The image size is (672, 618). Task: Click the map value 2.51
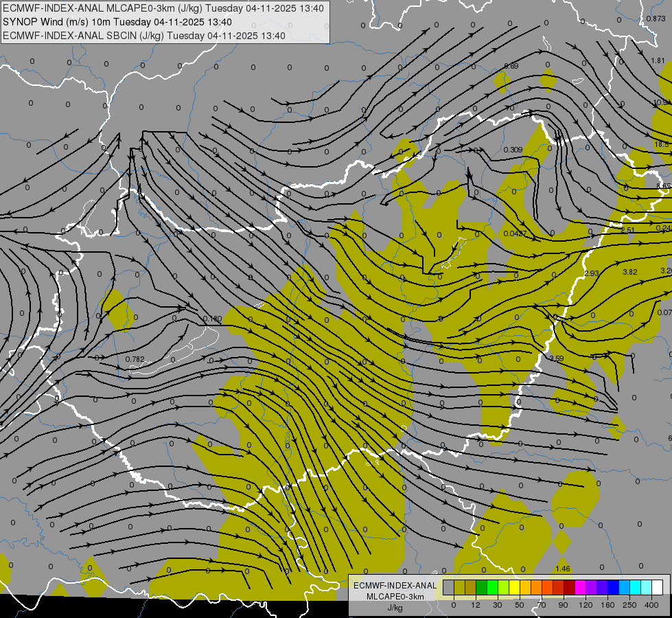point(628,230)
